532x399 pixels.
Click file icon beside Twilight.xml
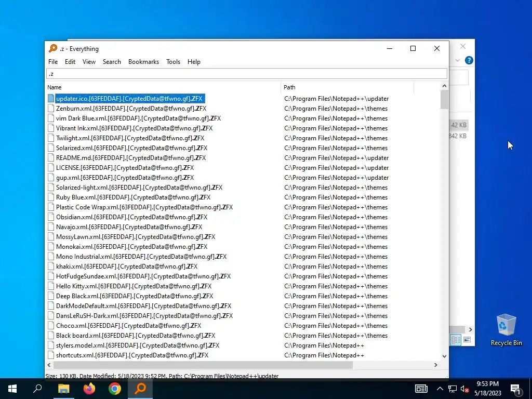tap(51, 138)
